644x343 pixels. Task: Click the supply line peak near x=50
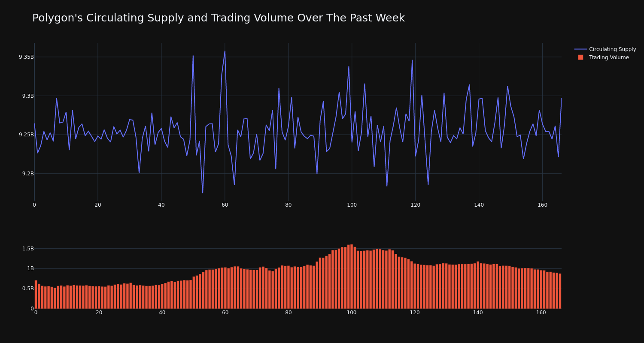click(x=193, y=56)
